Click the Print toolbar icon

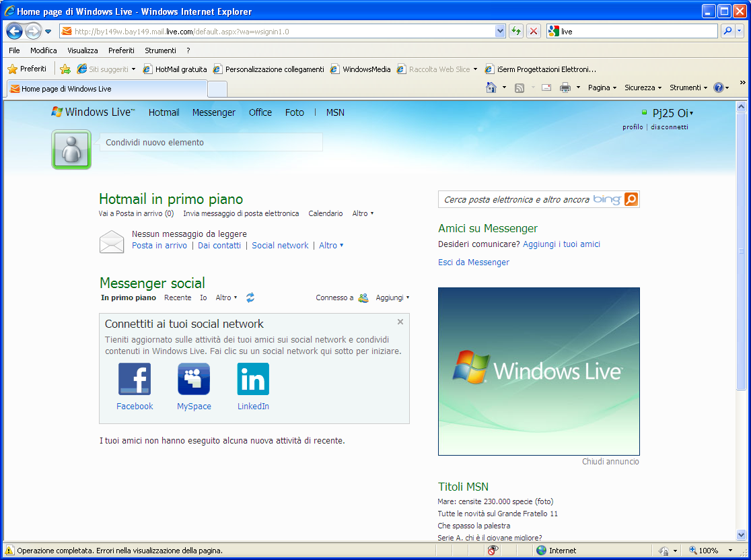click(x=565, y=87)
